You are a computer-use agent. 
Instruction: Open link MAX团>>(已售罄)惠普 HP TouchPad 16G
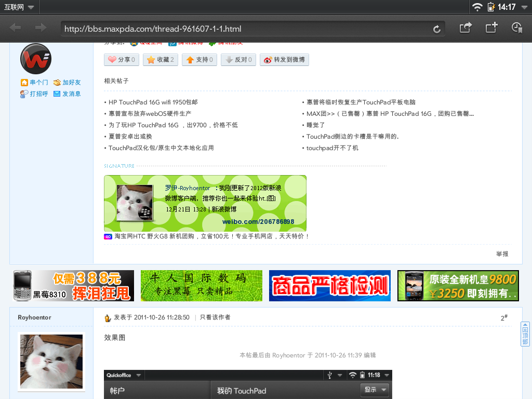(390, 114)
